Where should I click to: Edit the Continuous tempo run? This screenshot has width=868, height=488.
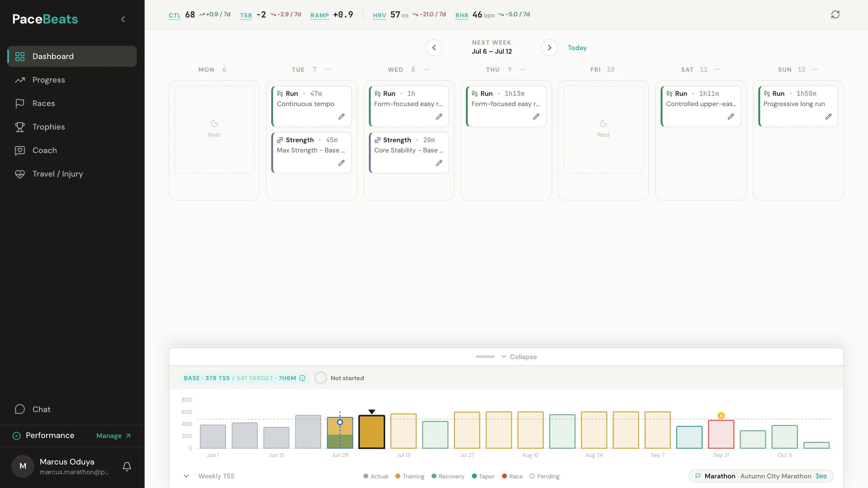pos(341,116)
